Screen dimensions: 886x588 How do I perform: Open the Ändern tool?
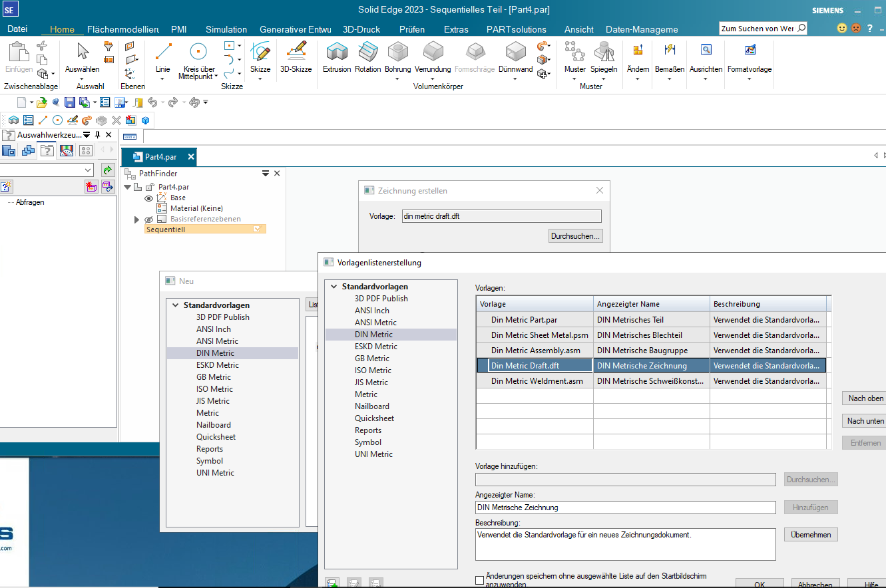[x=638, y=57]
